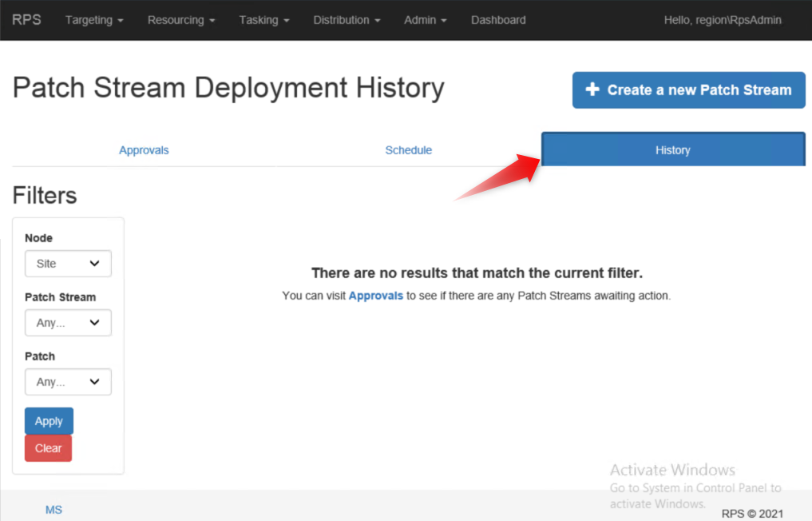Open the Tasking navigation menu
This screenshot has height=521, width=812.
point(263,20)
